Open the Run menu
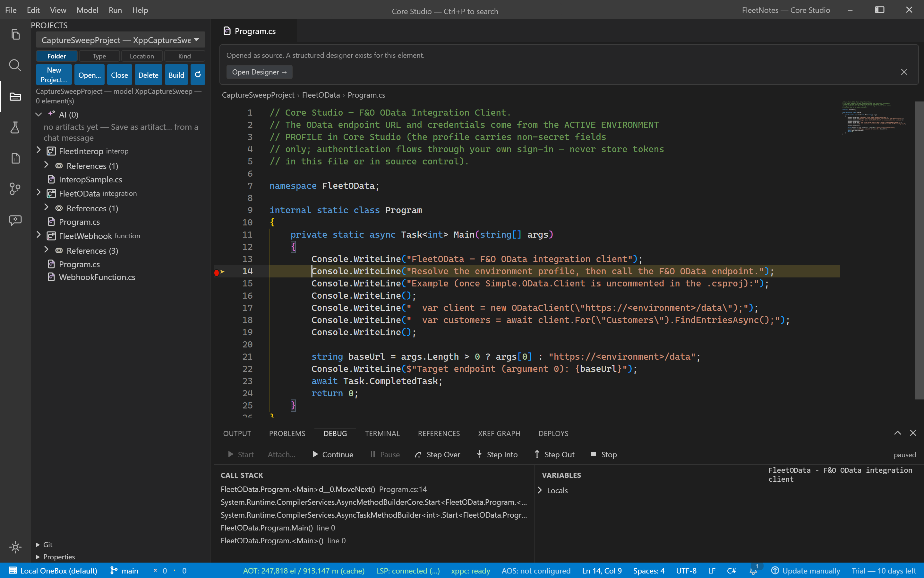 tap(115, 10)
